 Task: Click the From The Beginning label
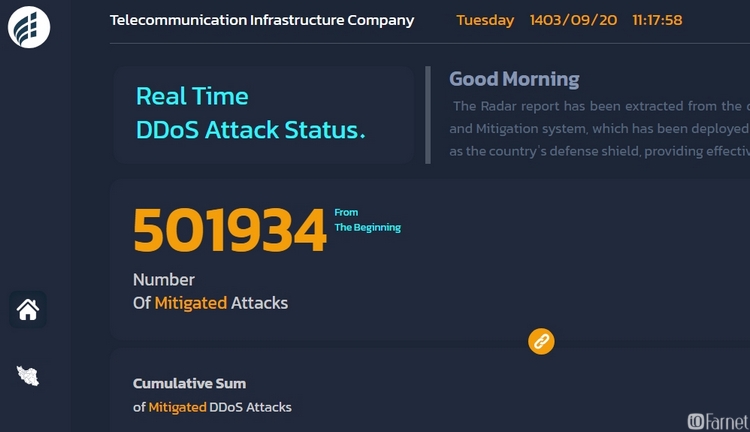tap(367, 220)
